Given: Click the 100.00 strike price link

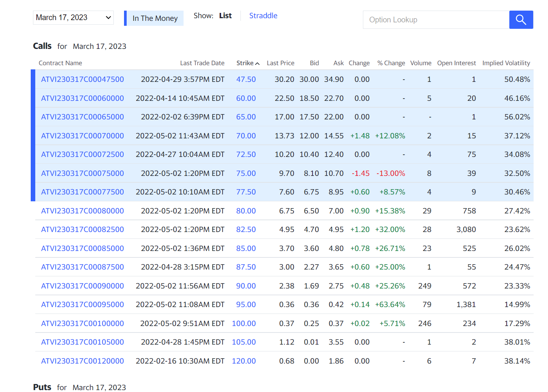Looking at the screenshot, I should click(244, 323).
